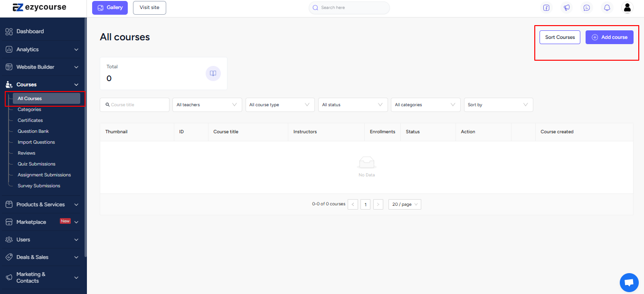Click the book icon in Total card
Viewport: 644px width, 294px height.
pyautogui.click(x=213, y=73)
